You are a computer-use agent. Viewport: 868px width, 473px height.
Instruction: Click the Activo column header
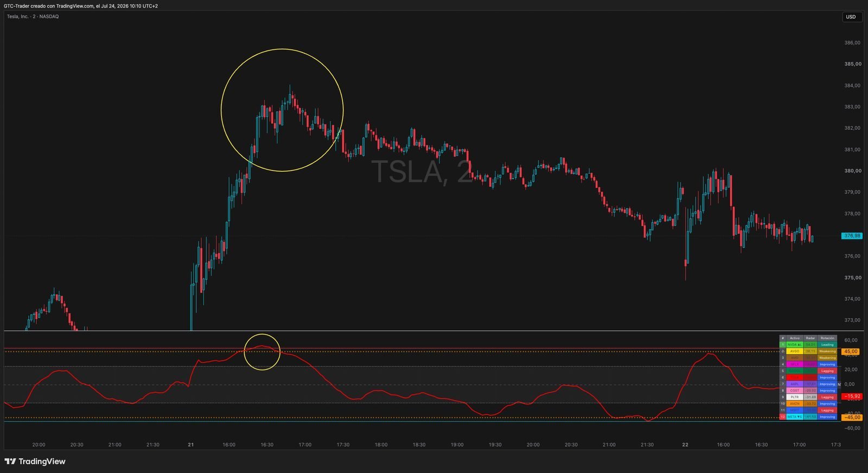click(795, 338)
